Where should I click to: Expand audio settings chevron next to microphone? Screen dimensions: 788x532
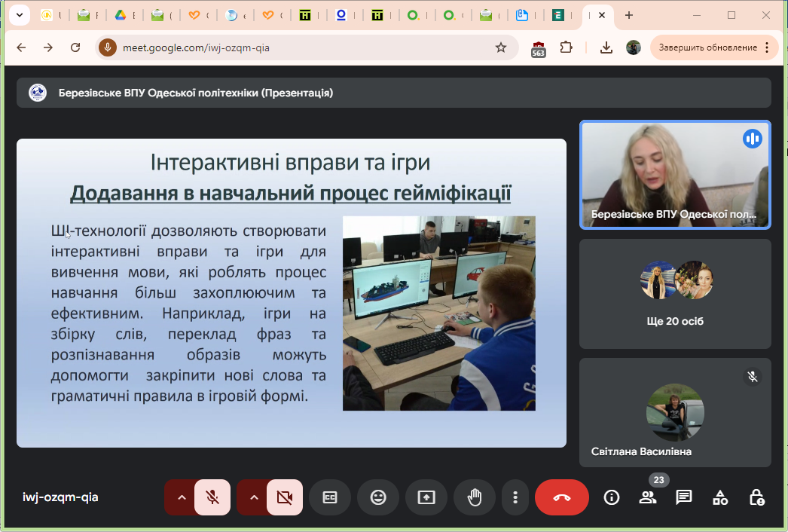(x=181, y=497)
